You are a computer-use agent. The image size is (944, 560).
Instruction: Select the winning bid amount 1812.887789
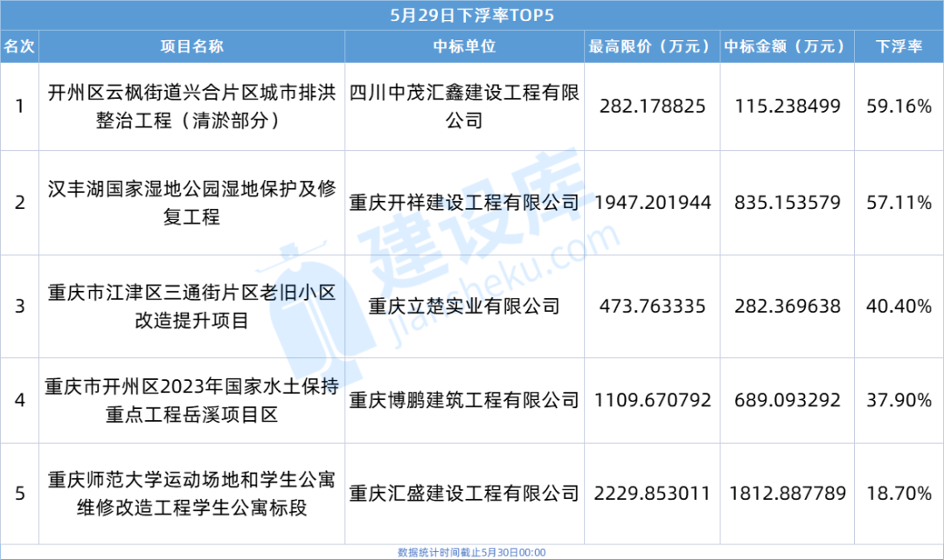tap(784, 494)
